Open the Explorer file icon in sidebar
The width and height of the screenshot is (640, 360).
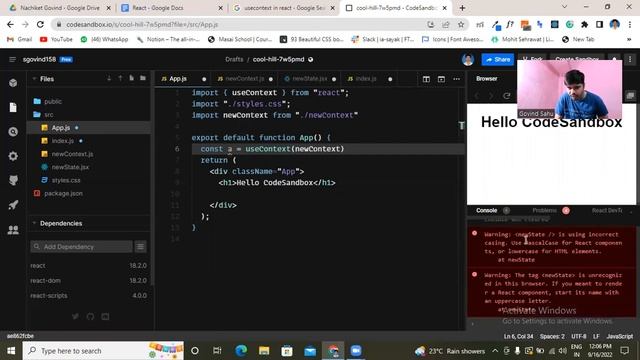click(x=13, y=107)
